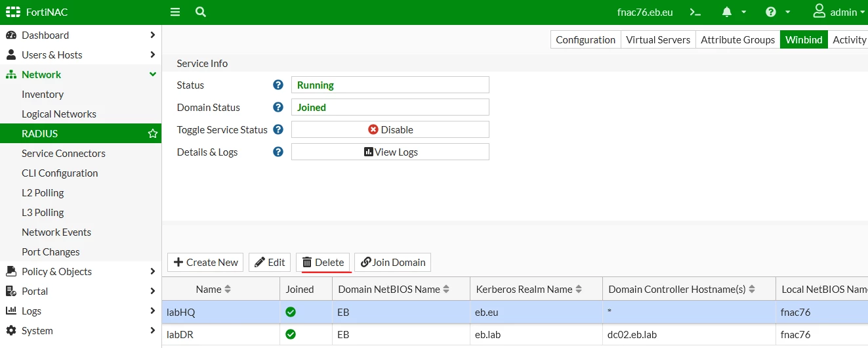Click the eb.eu Kerberos realm cell
Screen dimensions: 868x348
[x=487, y=312]
